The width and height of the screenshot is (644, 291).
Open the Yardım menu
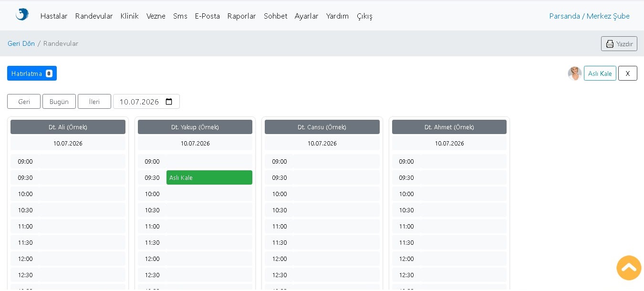point(338,16)
